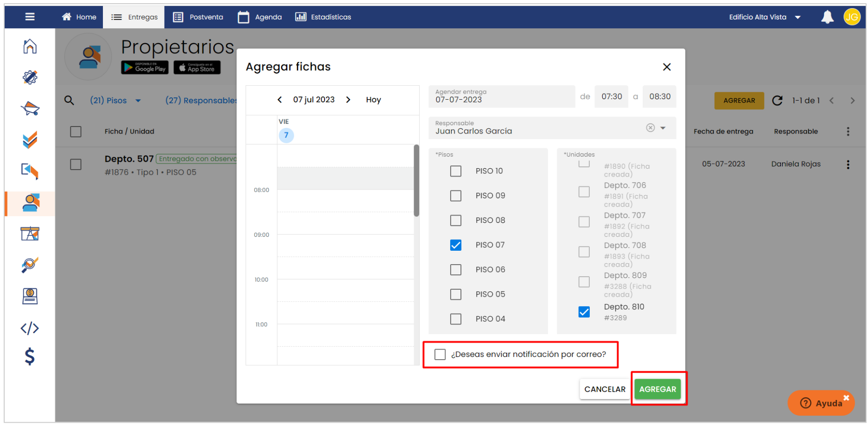The width and height of the screenshot is (868, 425).
Task: Click the dollar sign sidebar icon
Action: [x=30, y=356]
